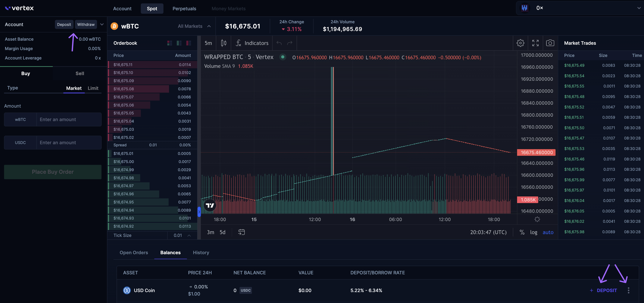The image size is (644, 303).
Task: Open the go-to-date calendar icon
Action: [241, 232]
